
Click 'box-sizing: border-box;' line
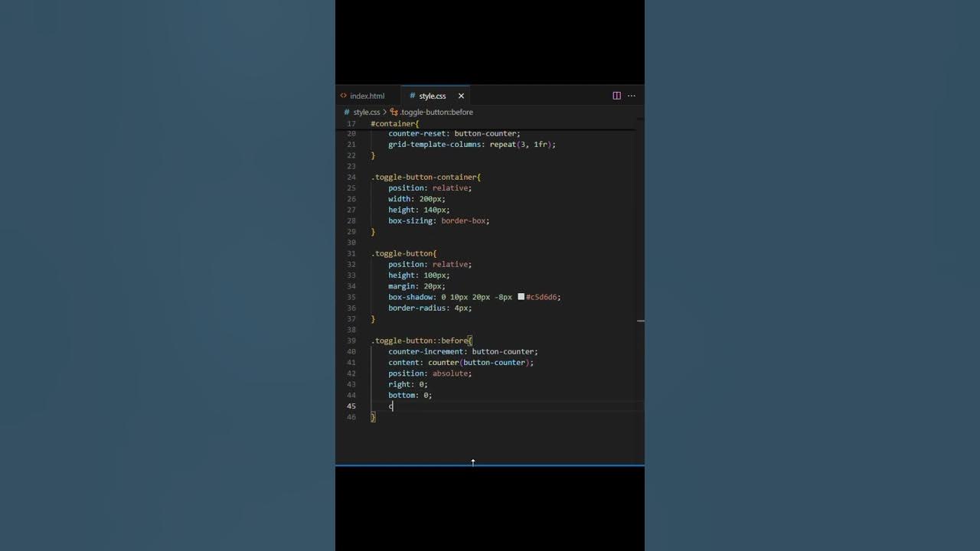(439, 220)
